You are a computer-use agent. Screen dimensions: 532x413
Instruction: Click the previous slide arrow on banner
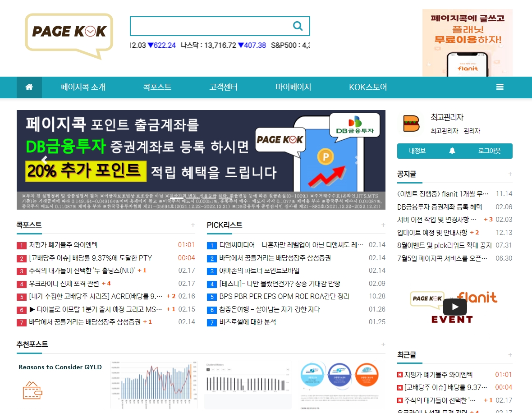(44, 159)
